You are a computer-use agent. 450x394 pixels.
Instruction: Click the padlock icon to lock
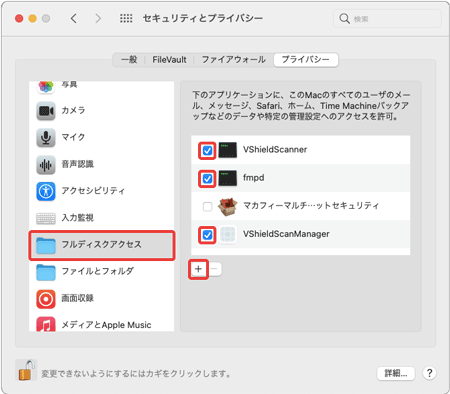click(x=26, y=370)
